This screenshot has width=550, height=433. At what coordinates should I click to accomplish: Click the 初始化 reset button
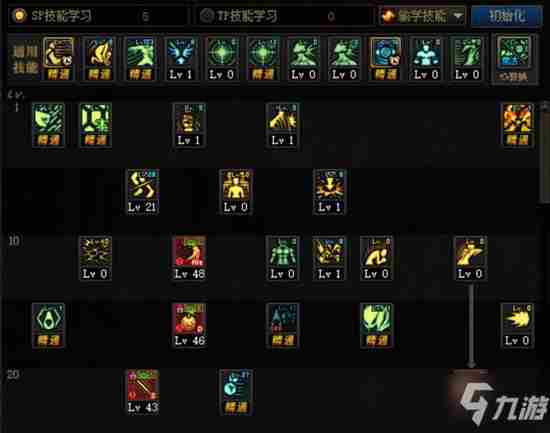point(507,16)
